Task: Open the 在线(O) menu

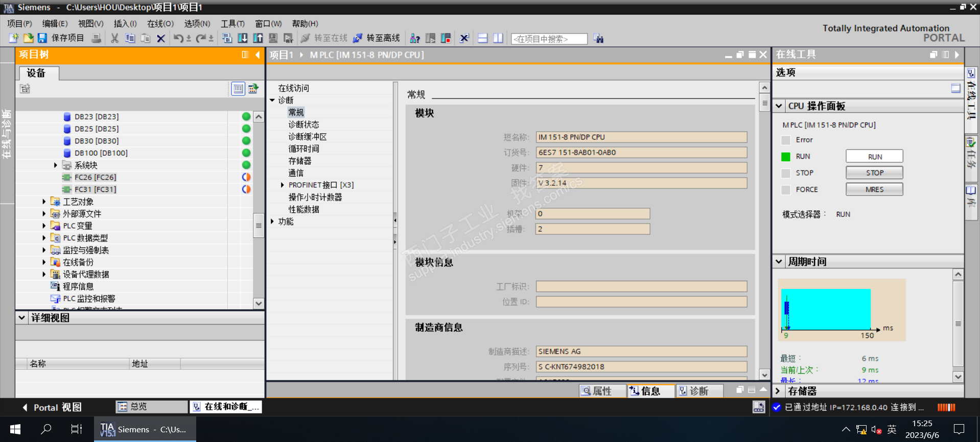Action: point(160,23)
